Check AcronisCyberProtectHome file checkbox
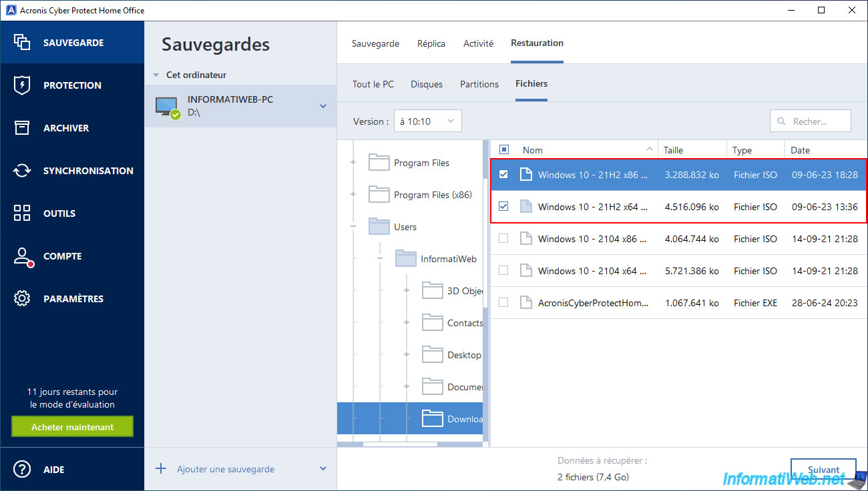 [x=504, y=303]
